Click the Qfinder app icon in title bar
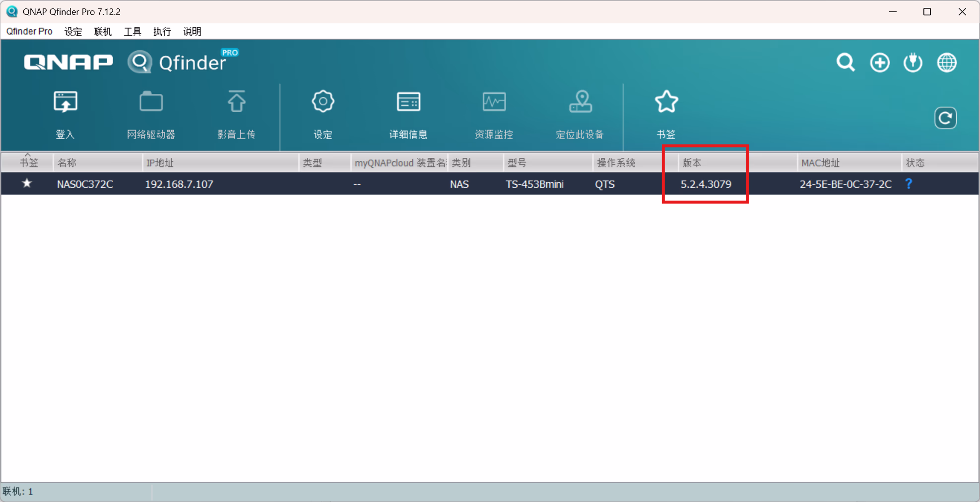 coord(12,11)
